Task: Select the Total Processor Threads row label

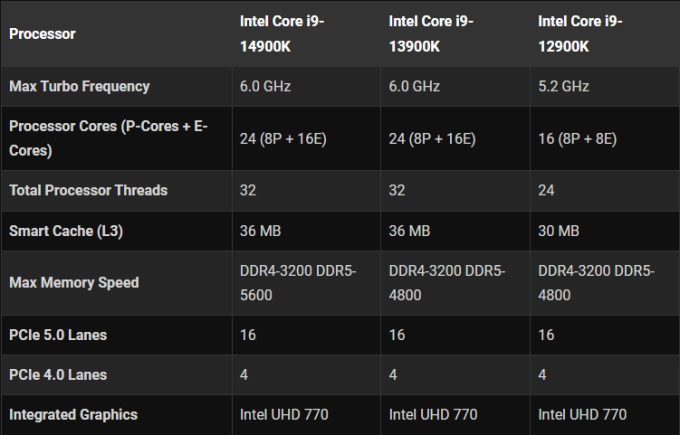Action: [88, 190]
